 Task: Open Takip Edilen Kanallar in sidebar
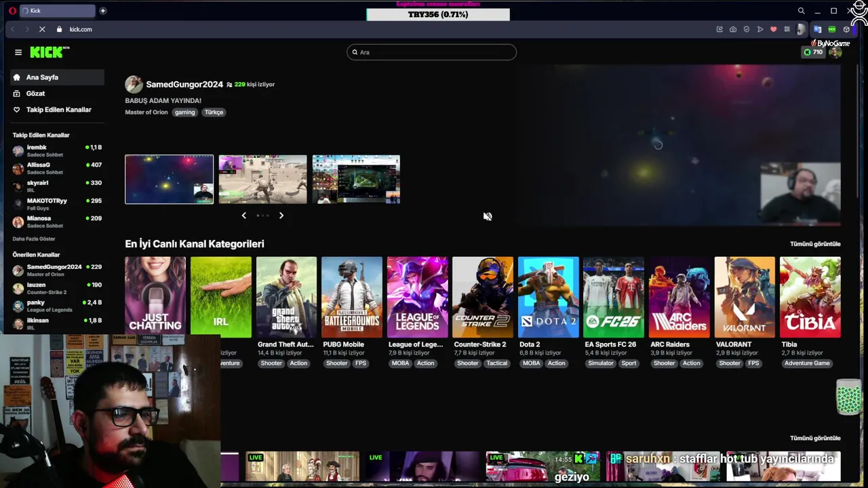(57, 110)
